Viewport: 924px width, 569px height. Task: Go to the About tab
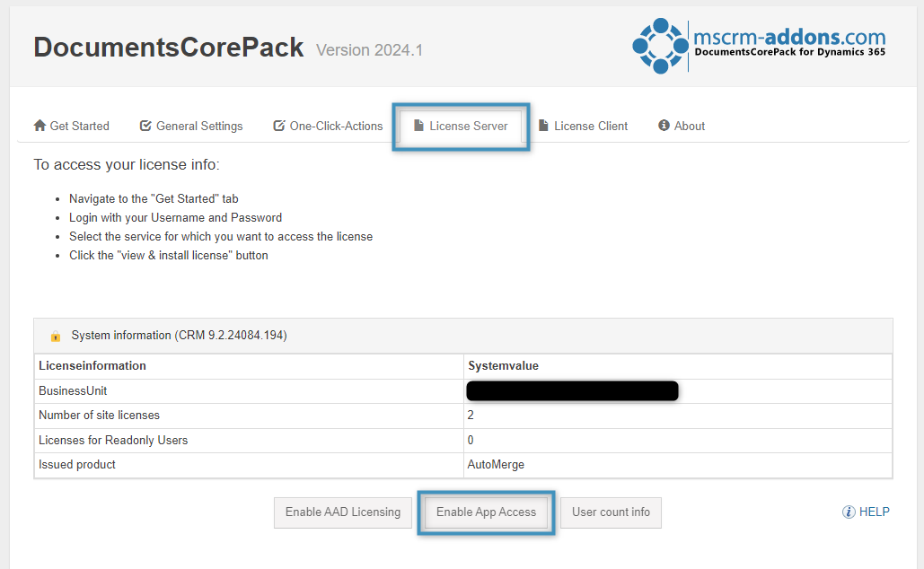click(682, 126)
